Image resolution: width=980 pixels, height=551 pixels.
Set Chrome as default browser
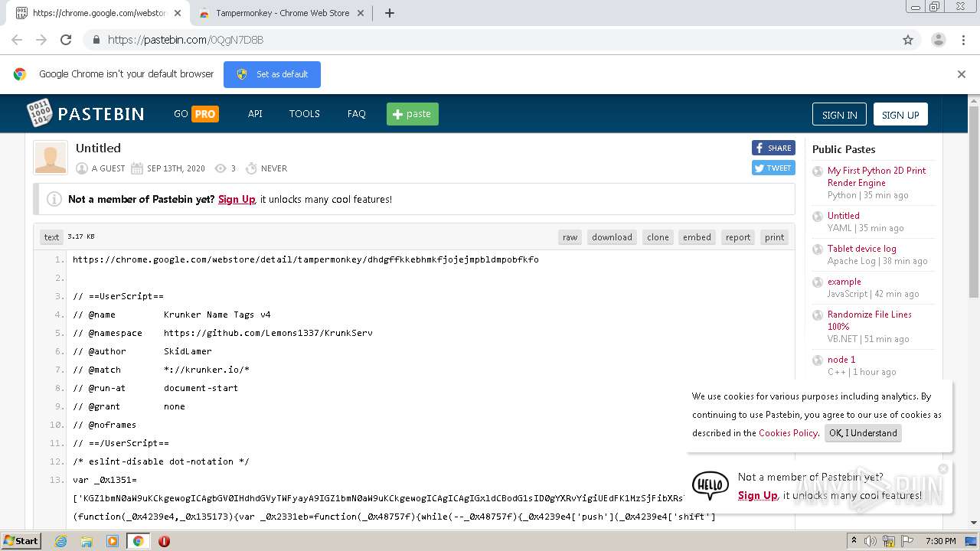[x=272, y=74]
